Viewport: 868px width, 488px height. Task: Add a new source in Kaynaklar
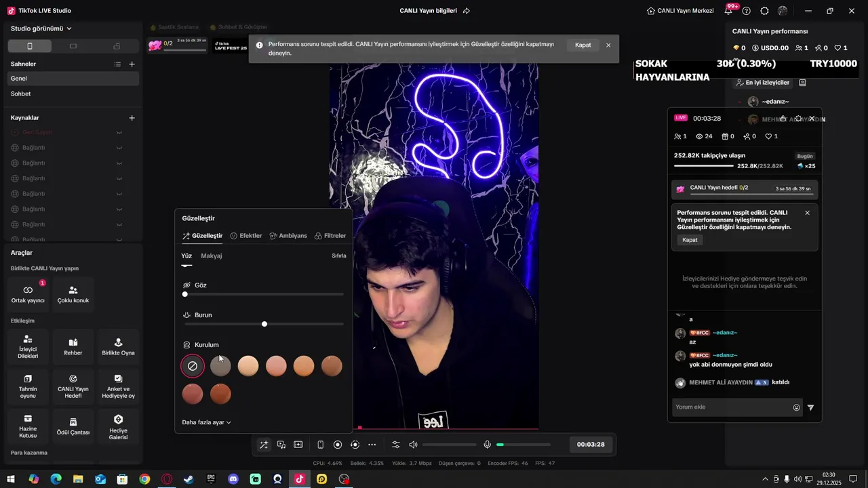coord(132,118)
